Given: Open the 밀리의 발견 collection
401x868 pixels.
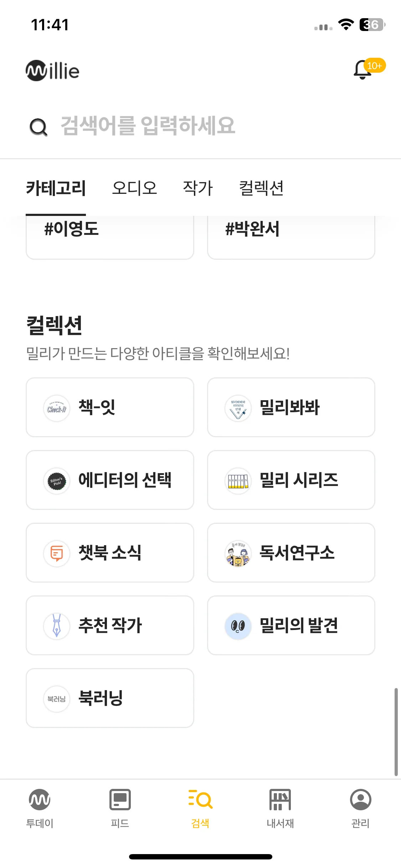Looking at the screenshot, I should click(291, 625).
